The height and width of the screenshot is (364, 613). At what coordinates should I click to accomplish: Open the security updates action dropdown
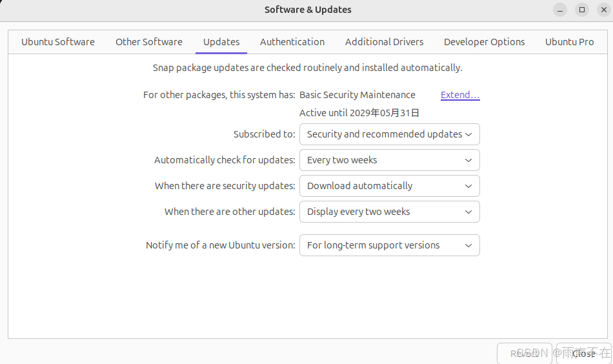pyautogui.click(x=389, y=186)
